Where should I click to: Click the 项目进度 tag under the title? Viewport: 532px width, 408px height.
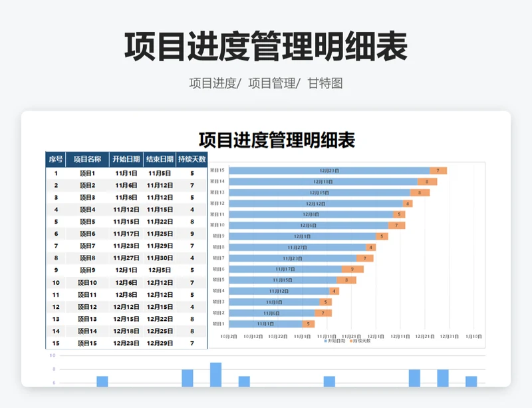click(x=213, y=83)
